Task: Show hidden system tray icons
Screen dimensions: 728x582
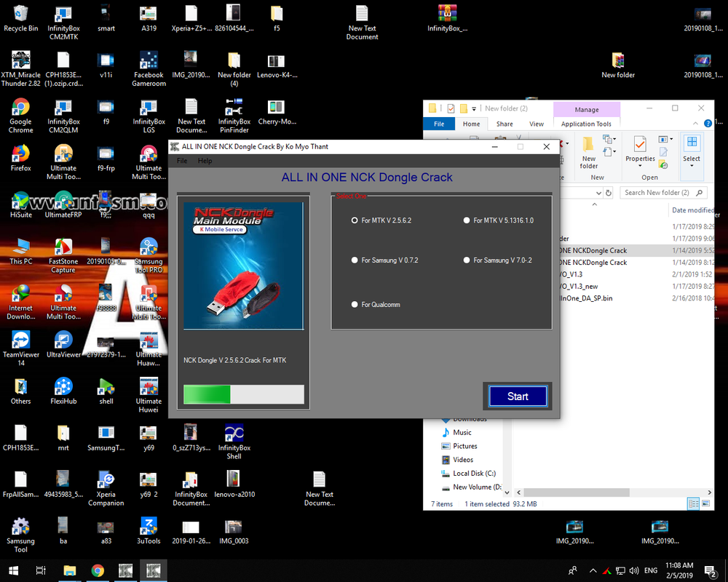Action: coord(593,570)
